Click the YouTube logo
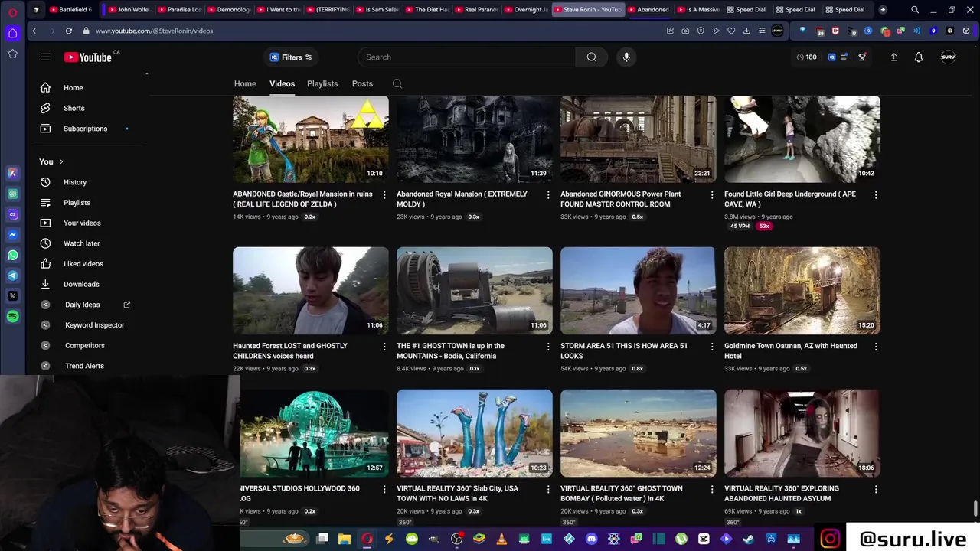Screen dimensions: 980x551 88,57
